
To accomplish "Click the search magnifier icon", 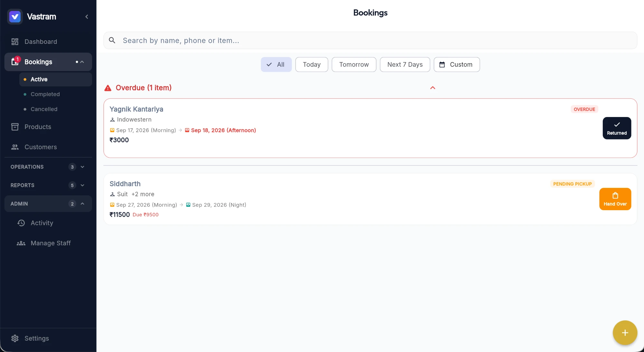I will coord(112,40).
